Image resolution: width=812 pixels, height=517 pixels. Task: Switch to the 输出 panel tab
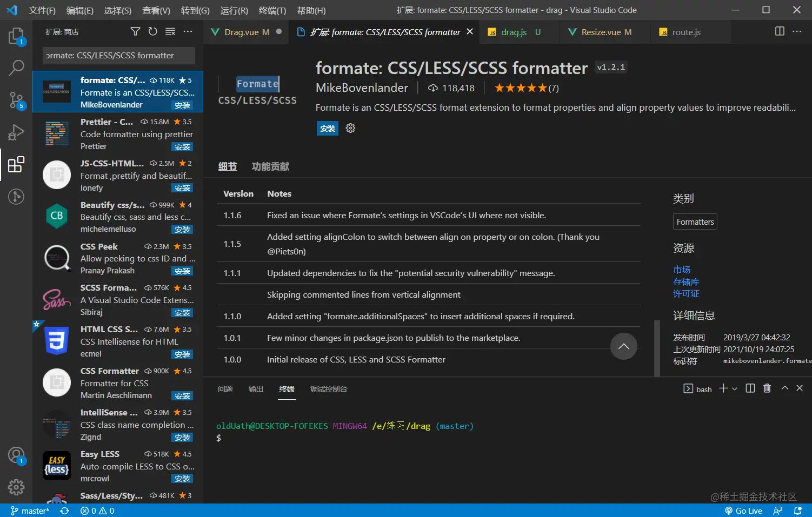coord(256,389)
